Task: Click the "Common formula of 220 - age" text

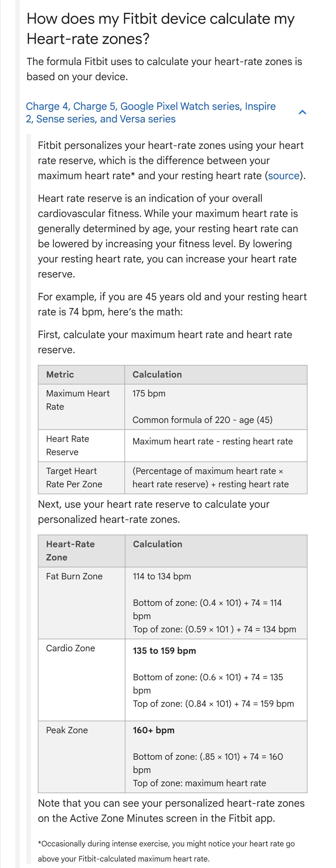Action: click(x=202, y=420)
